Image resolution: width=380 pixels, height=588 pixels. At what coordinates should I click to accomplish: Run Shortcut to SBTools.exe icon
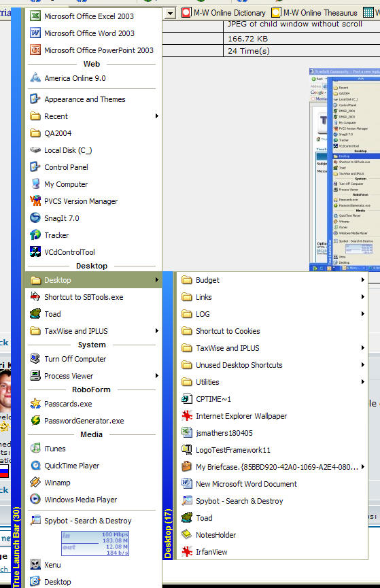tap(35, 297)
